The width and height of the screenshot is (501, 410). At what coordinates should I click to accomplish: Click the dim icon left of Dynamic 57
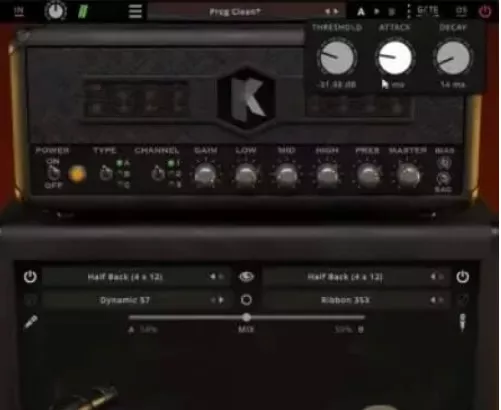30,300
